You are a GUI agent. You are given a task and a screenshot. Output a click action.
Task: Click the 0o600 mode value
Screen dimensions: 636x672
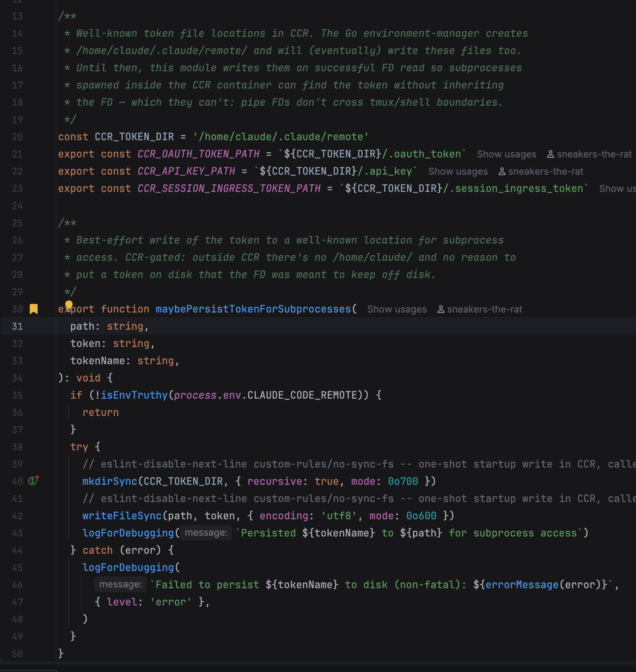coord(421,516)
